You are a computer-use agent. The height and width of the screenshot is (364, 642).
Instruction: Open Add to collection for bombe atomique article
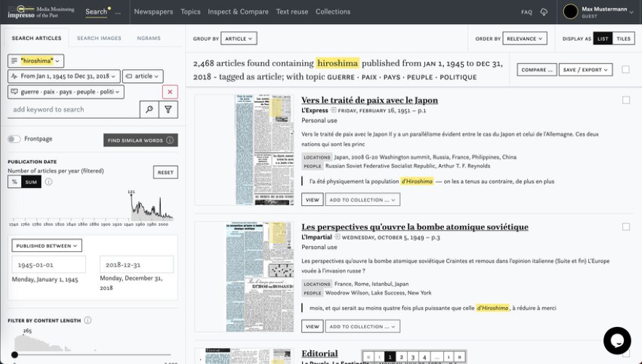[362, 326]
